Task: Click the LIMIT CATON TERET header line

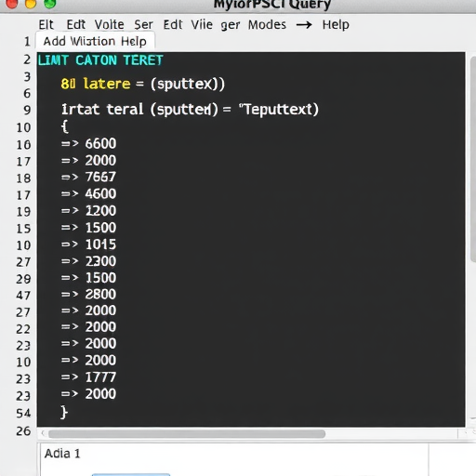Action: pyautogui.click(x=100, y=60)
